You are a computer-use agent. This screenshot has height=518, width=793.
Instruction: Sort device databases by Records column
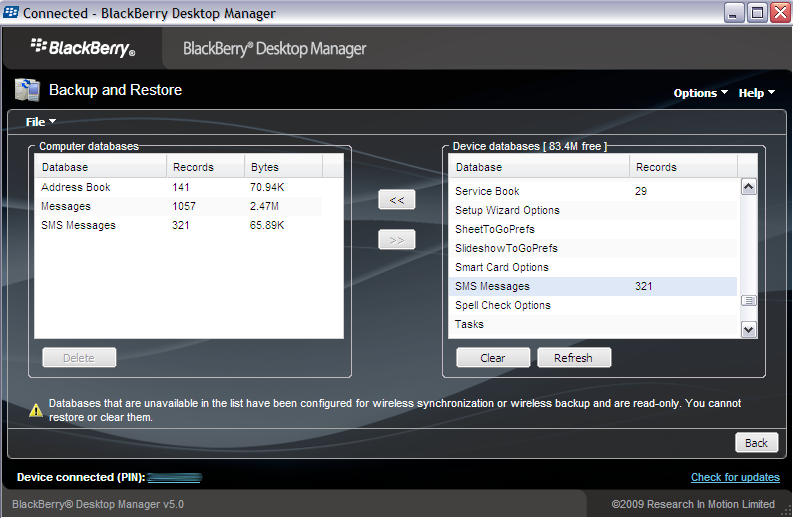(x=683, y=167)
